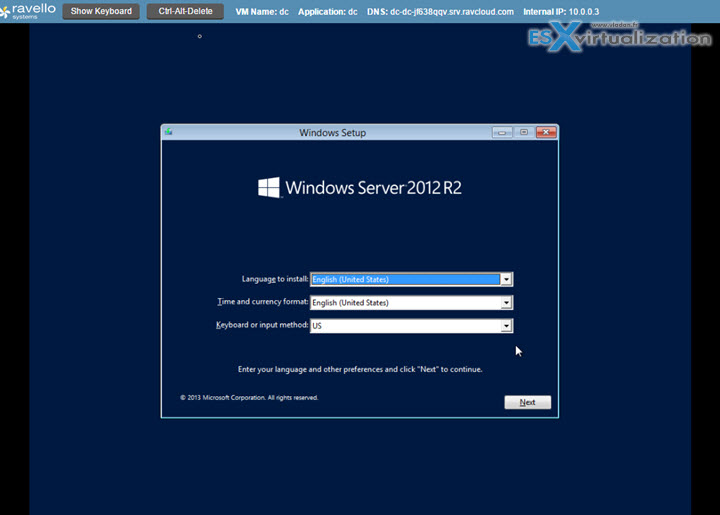Click the Windows Server 2012 R2 logo

[x=360, y=187]
